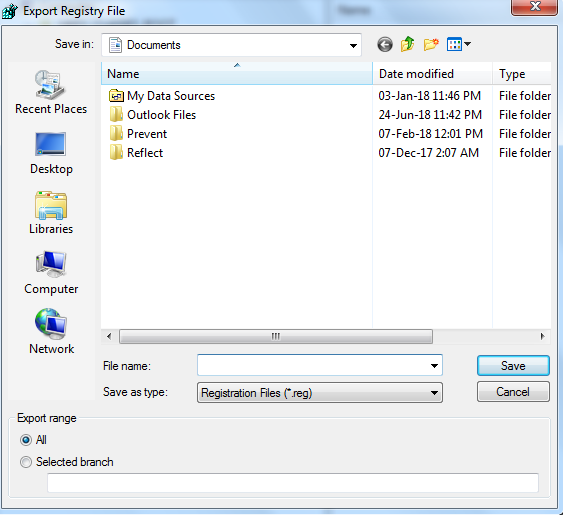
Task: Click the date 07-Dec-17 2:07 AM
Action: point(429,153)
